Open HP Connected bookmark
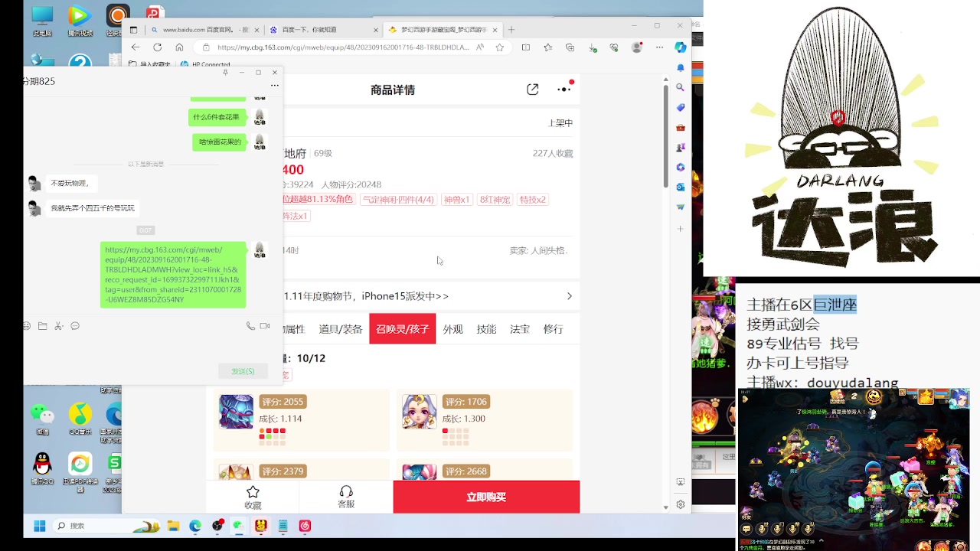Screen dimensions: 980x551 click(x=205, y=65)
